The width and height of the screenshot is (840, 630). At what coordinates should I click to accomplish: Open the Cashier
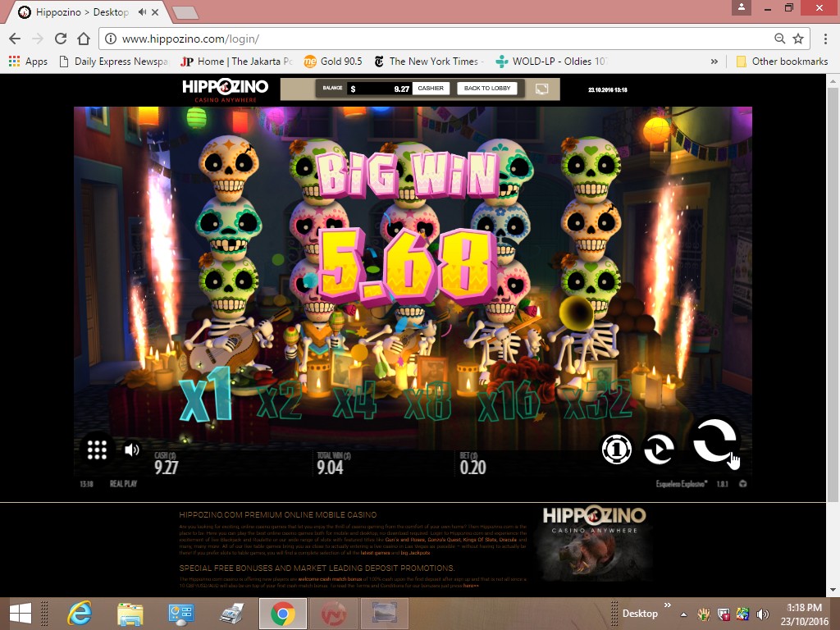(x=431, y=89)
